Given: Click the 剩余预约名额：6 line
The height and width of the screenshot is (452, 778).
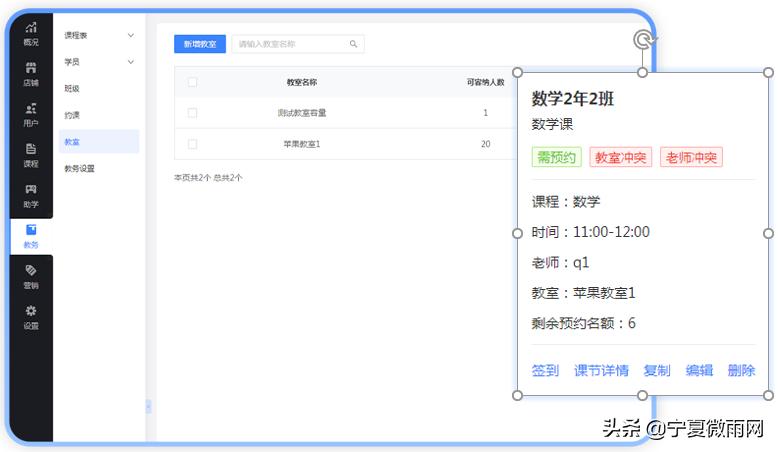Looking at the screenshot, I should coord(584,323).
